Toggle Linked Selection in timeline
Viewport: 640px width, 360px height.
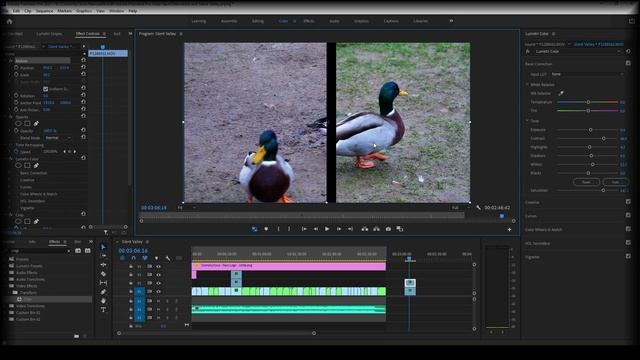(x=144, y=258)
